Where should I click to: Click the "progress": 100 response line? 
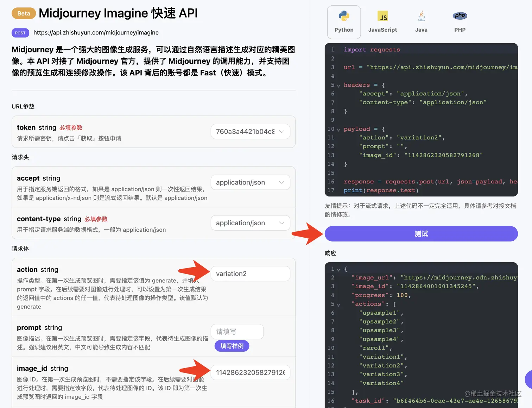coord(381,295)
